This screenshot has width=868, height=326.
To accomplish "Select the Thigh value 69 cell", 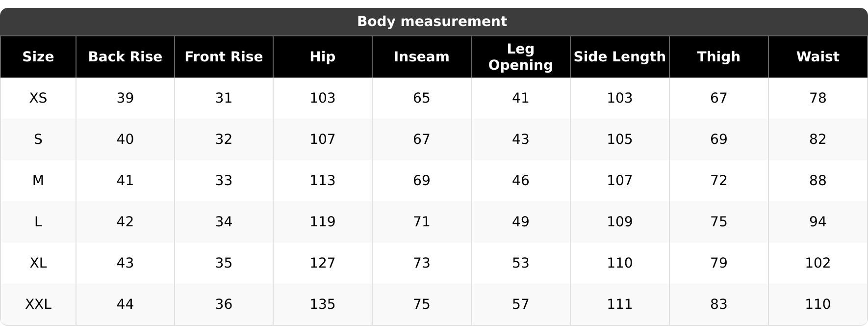I will pos(718,139).
